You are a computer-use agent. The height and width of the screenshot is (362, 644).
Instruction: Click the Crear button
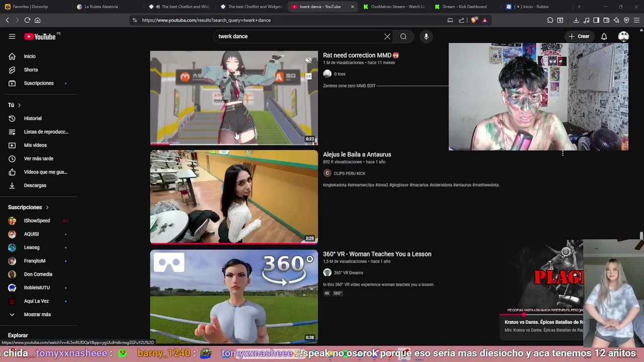(x=579, y=36)
